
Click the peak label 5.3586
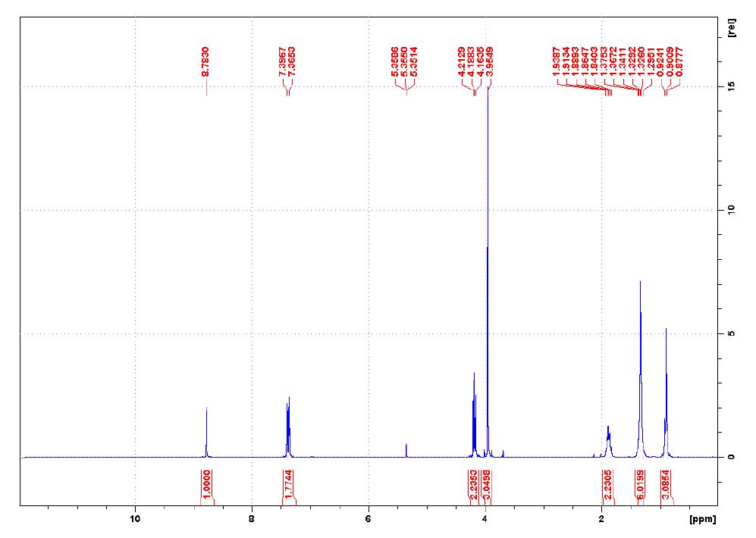coord(395,62)
